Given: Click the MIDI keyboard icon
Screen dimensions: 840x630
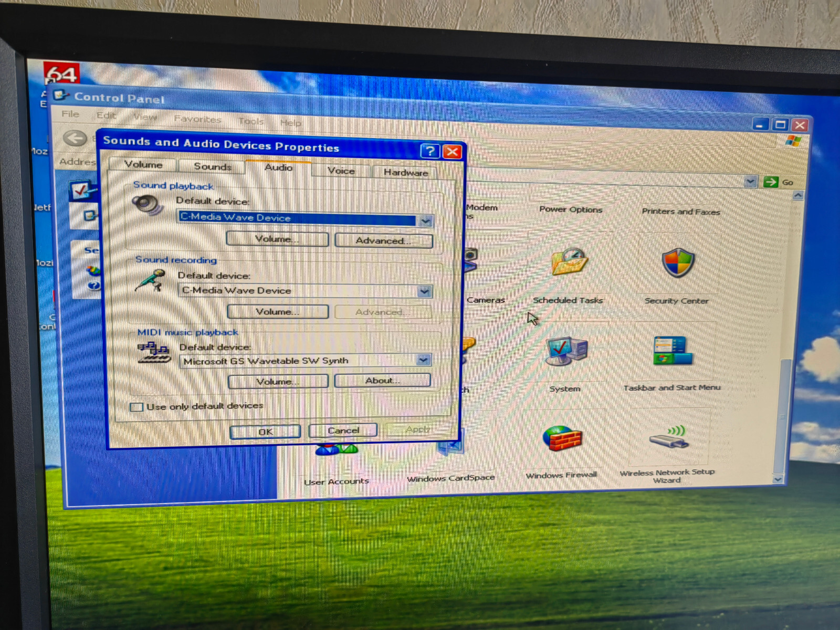Looking at the screenshot, I should (154, 352).
